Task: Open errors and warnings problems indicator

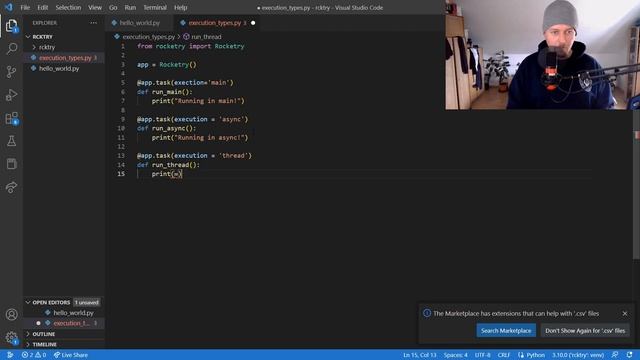Action: [x=34, y=355]
